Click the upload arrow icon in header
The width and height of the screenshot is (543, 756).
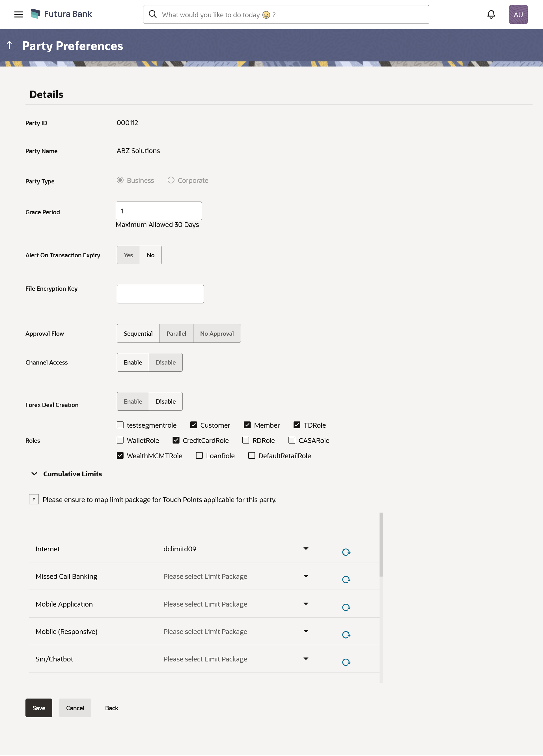click(x=9, y=46)
